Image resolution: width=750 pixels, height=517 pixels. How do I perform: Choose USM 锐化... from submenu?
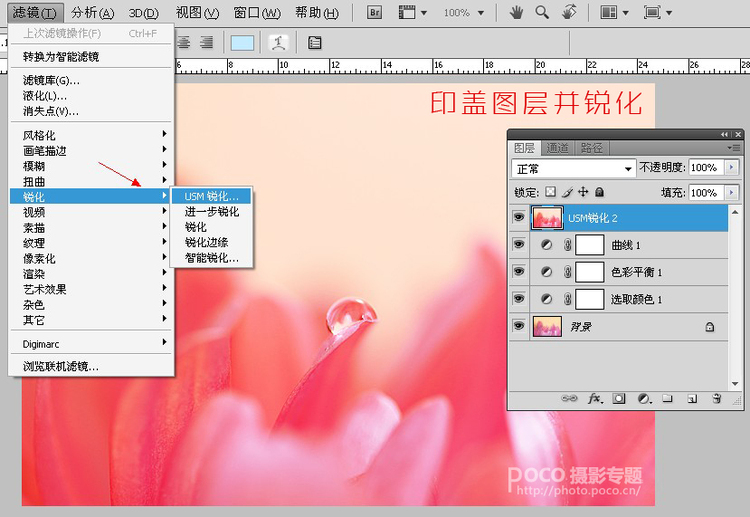point(211,196)
